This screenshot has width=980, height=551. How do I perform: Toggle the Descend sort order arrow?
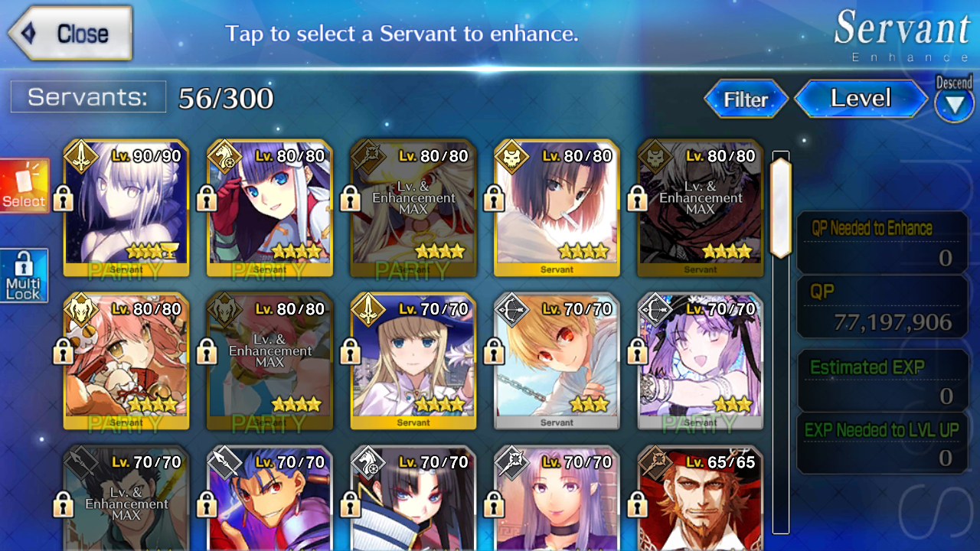(x=955, y=105)
